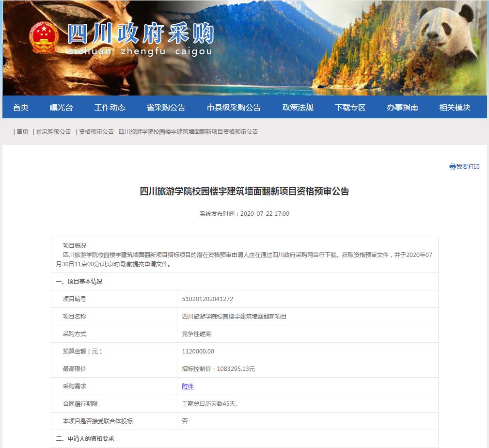Click the 省采购预公告 breadcrumb link
The image size is (489, 448).
54,132
